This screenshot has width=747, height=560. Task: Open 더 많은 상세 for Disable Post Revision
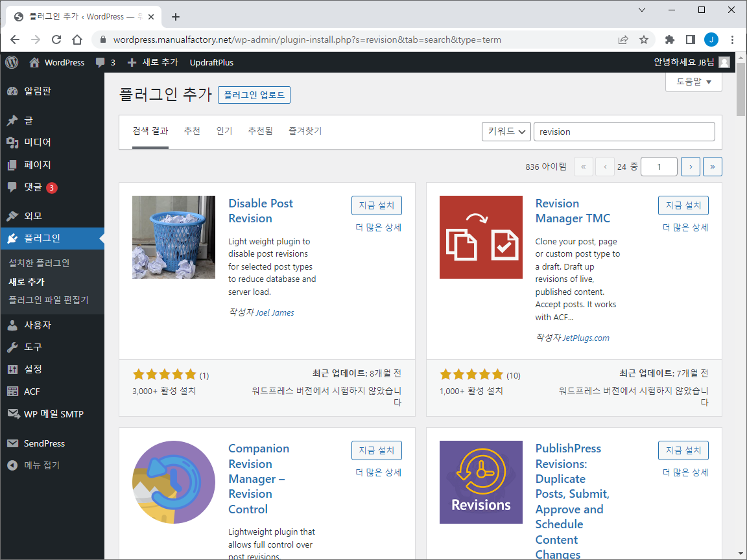[378, 227]
